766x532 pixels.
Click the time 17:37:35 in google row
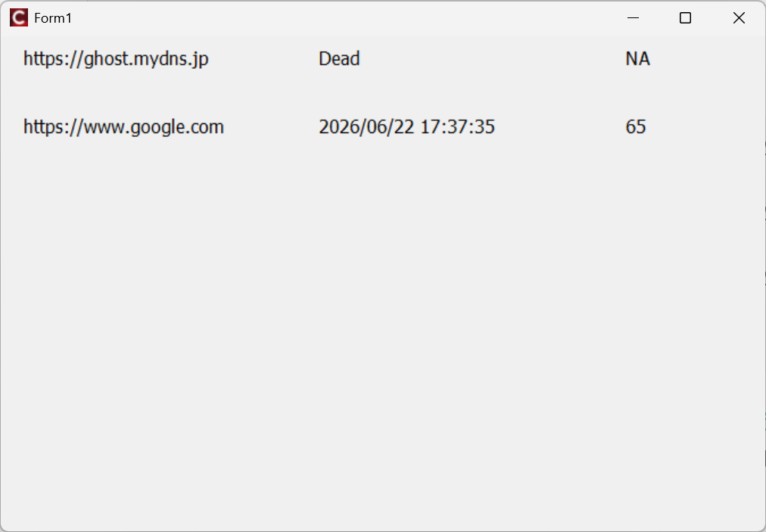[457, 127]
